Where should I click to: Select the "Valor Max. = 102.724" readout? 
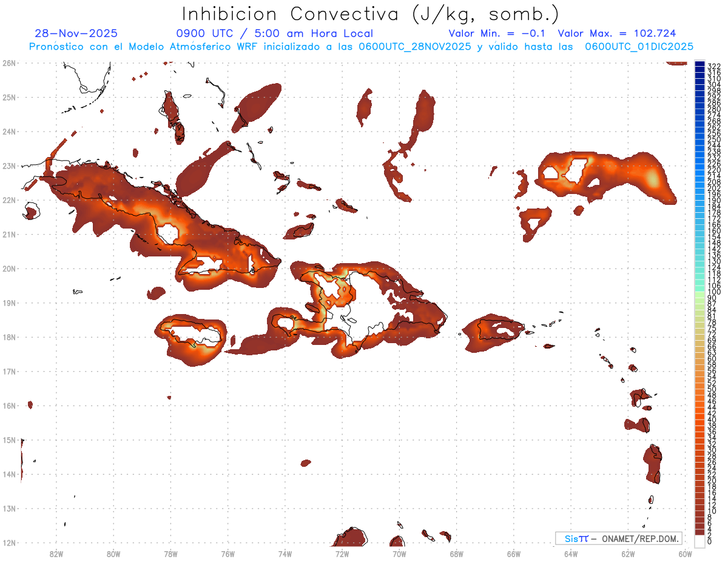(x=617, y=33)
